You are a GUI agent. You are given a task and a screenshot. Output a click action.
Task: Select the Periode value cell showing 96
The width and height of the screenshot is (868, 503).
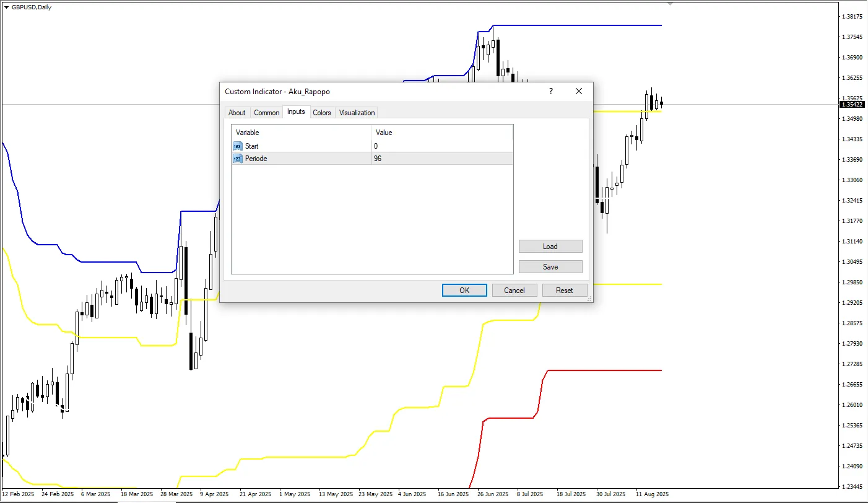442,159
